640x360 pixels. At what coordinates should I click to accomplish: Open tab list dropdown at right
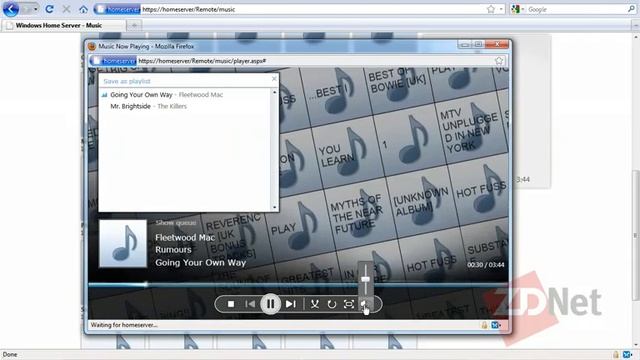[x=635, y=25]
